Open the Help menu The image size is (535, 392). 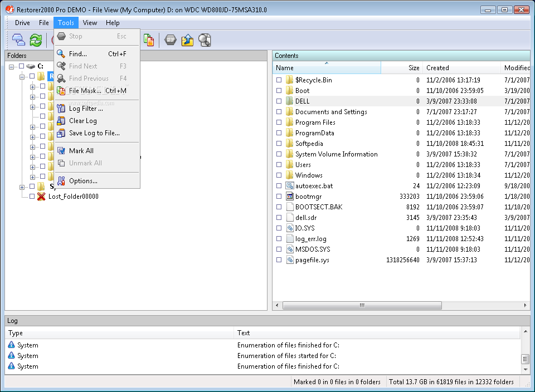[113, 23]
